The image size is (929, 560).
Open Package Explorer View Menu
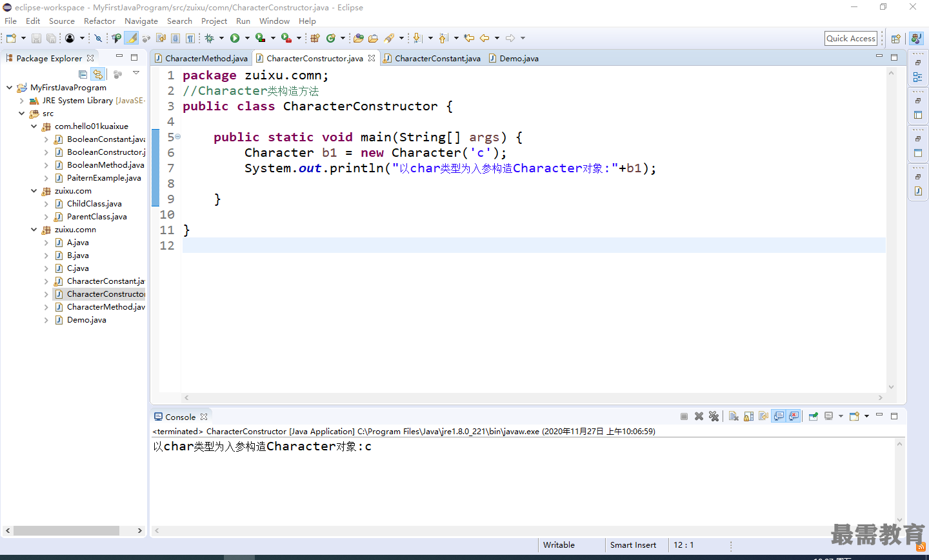click(x=136, y=74)
